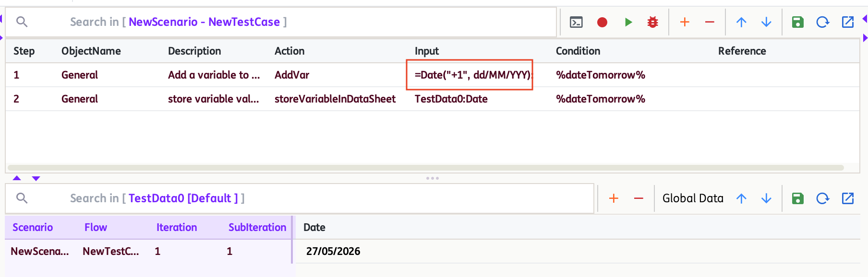Viewport: 868px width, 277px height.
Task: Select %dateTomorrow% condition in step 2
Action: coord(601,99)
